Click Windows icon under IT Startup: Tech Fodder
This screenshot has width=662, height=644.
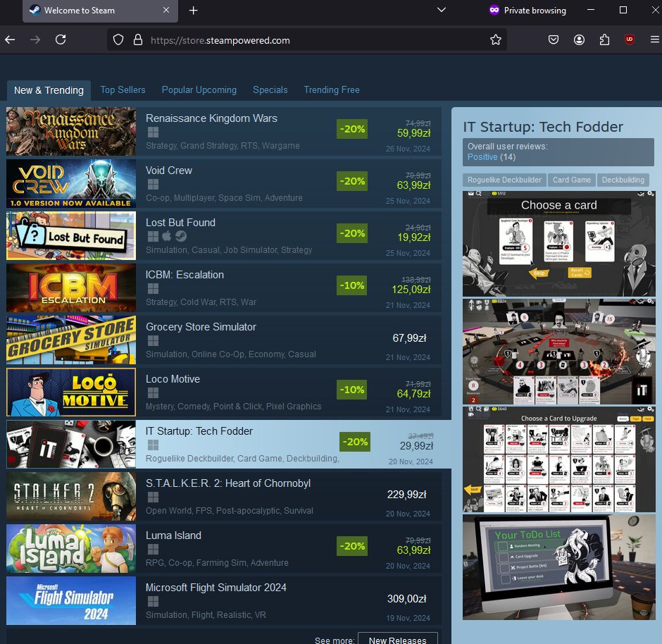pos(154,445)
